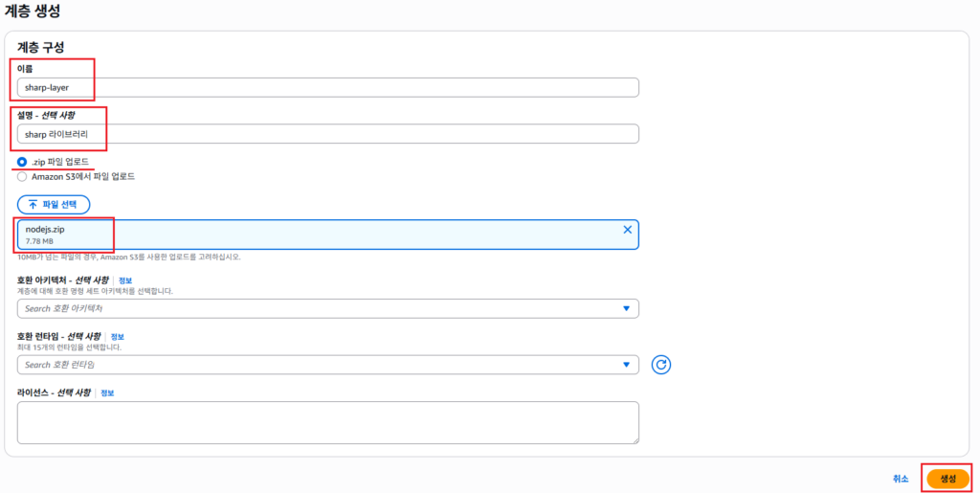
Task: Click the caret arrow of the 호환 아키텍처 dropdown
Action: click(627, 308)
